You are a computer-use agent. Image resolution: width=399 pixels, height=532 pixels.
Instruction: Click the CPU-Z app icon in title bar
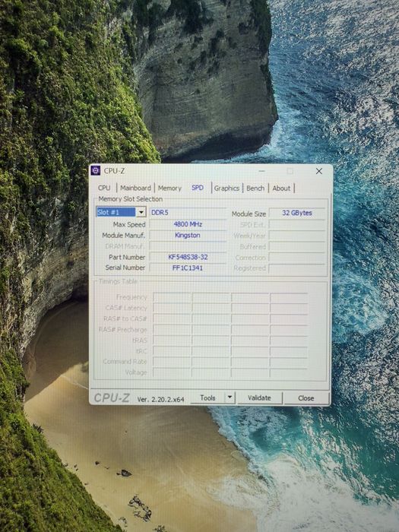click(96, 170)
